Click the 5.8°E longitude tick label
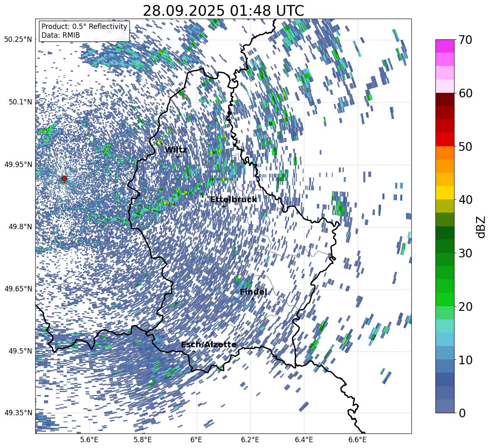Viewport: 491px width, 448px height. click(143, 440)
